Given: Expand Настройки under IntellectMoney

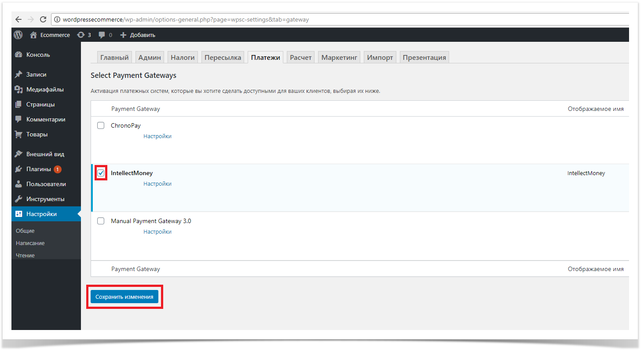Looking at the screenshot, I should [157, 184].
